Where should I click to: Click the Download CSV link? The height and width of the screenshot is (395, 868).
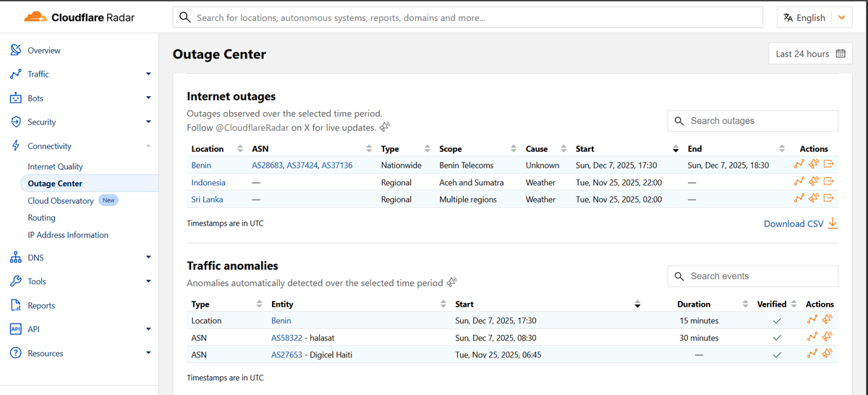pyautogui.click(x=801, y=224)
